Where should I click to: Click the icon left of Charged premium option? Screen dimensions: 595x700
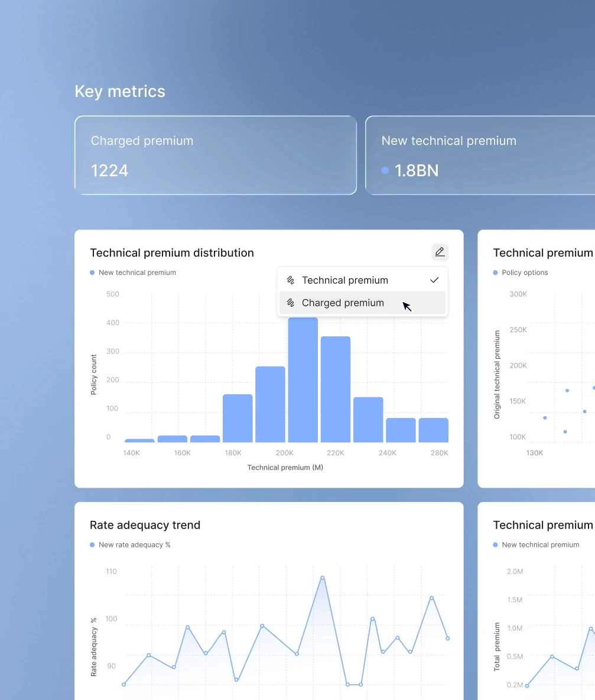point(290,303)
